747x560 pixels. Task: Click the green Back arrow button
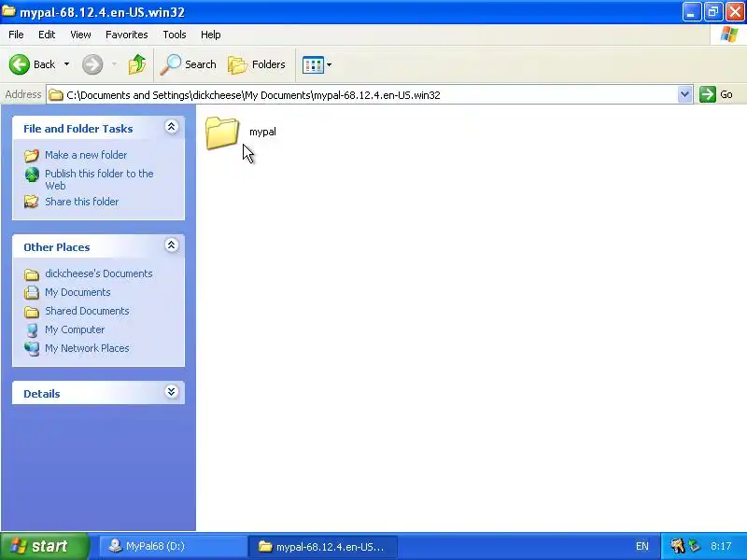point(20,64)
